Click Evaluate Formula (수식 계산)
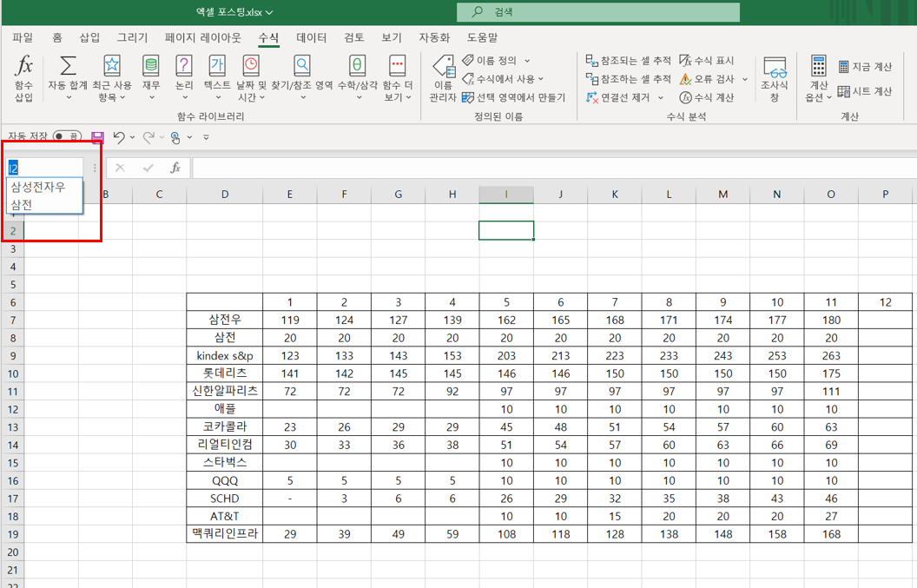The image size is (917, 588). [707, 97]
